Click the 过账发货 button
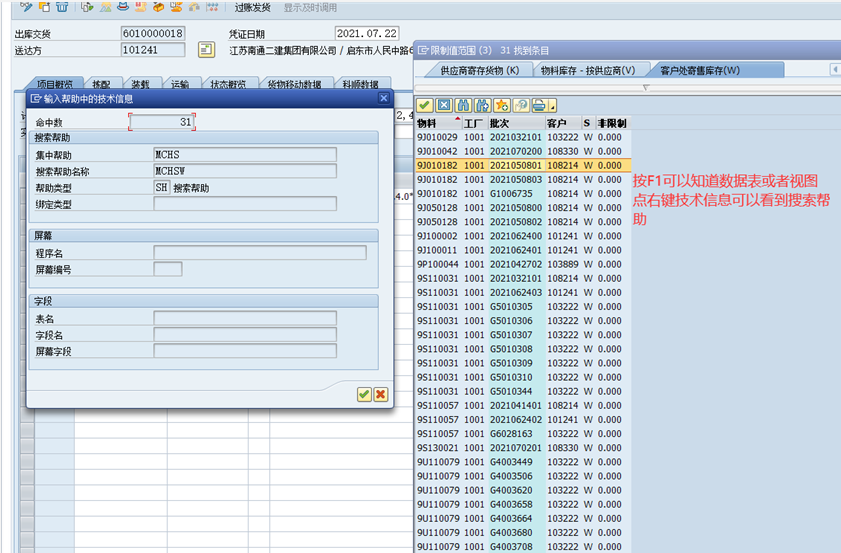The image size is (841, 553). (x=253, y=8)
